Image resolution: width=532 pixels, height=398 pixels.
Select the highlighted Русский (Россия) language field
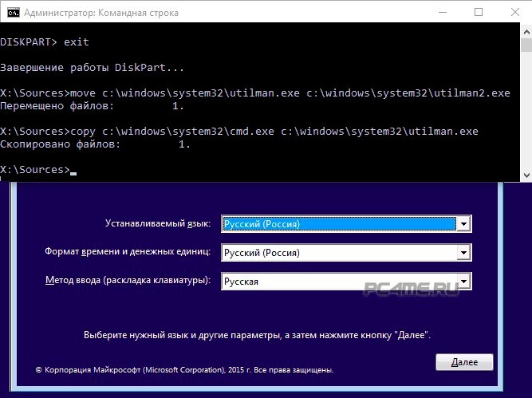pos(338,224)
